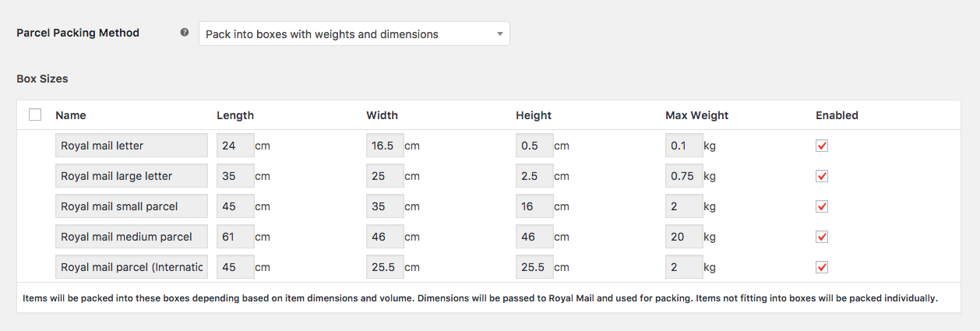Click the Royal mail letter length field (24)
The height and width of the screenshot is (331, 980).
coord(235,146)
